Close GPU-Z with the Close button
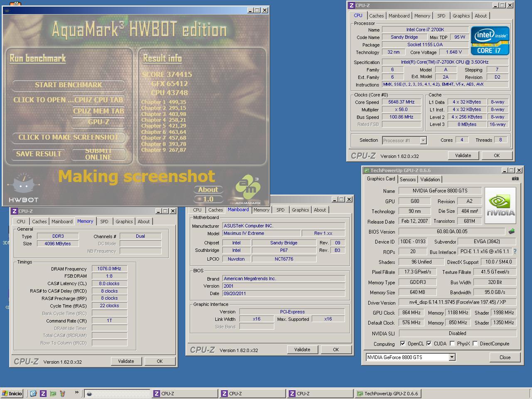The image size is (532, 399). pyautogui.click(x=505, y=357)
